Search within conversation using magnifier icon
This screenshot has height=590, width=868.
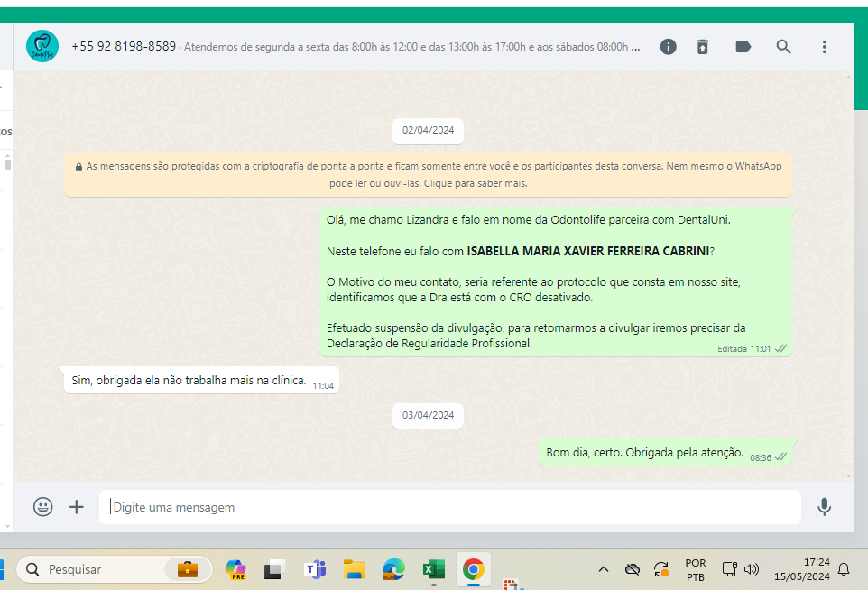point(783,47)
